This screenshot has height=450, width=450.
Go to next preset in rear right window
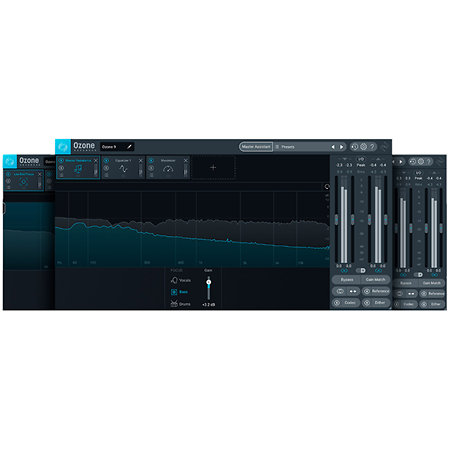coord(401,162)
